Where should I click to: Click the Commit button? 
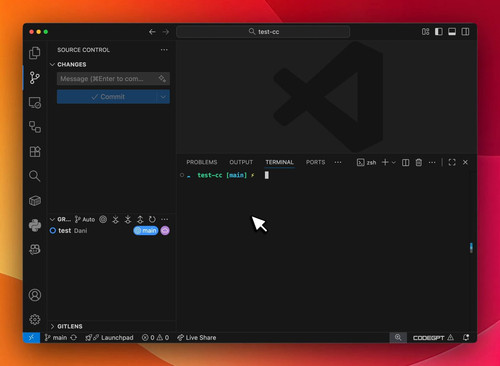point(107,97)
